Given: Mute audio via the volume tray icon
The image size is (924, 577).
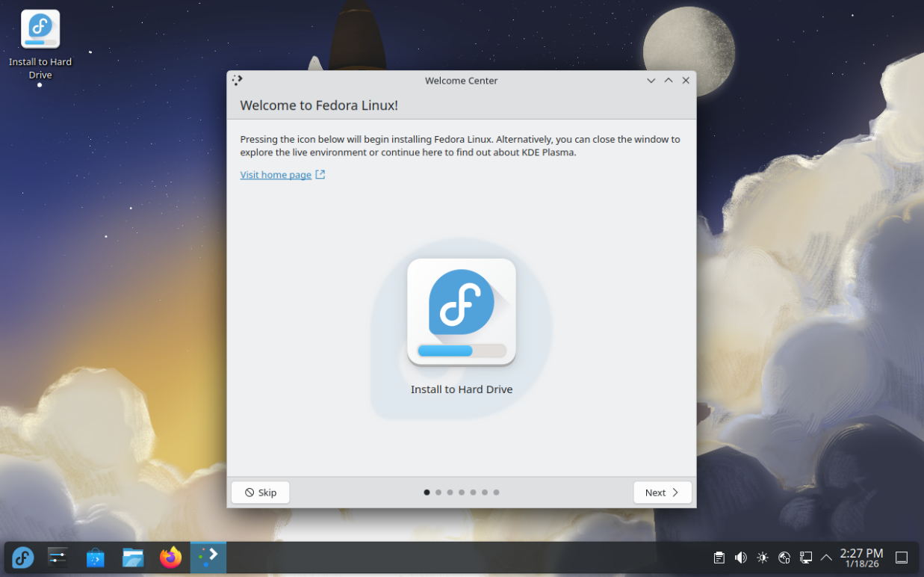Looking at the screenshot, I should click(740, 557).
